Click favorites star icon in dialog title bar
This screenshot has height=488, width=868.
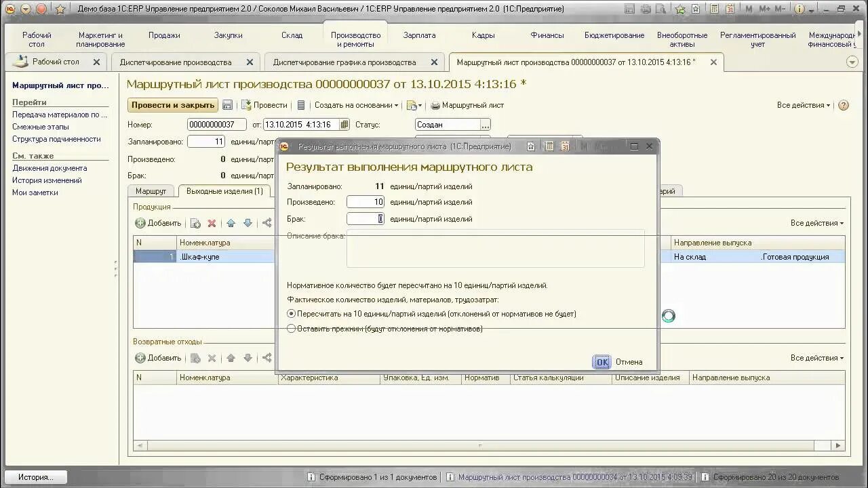tap(531, 146)
